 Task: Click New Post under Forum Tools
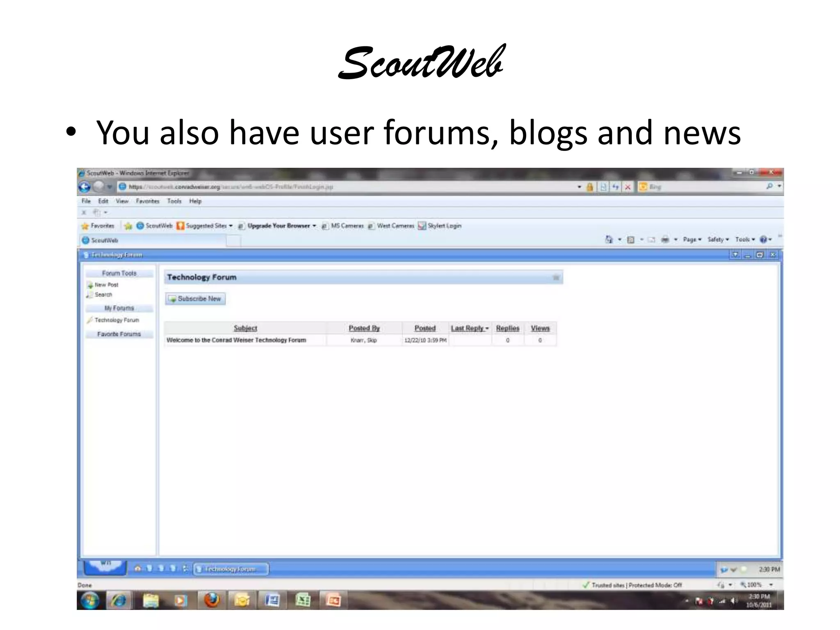tap(103, 285)
